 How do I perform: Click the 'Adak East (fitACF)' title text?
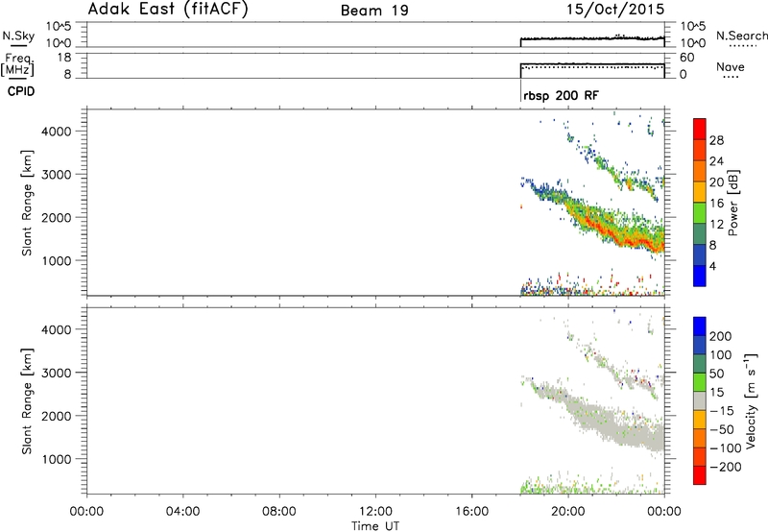pyautogui.click(x=168, y=10)
